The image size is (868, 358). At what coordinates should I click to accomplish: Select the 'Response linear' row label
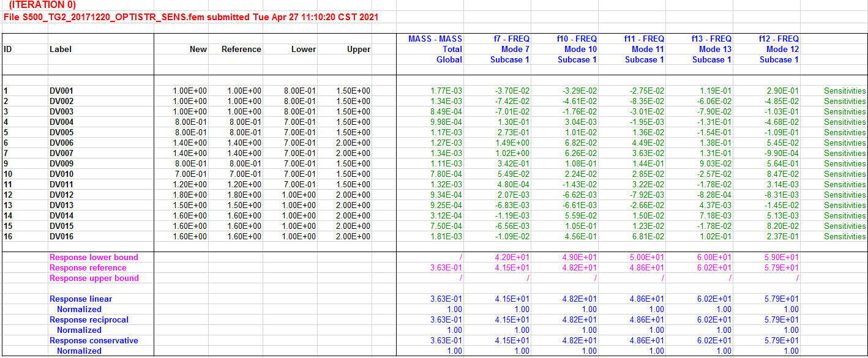(x=81, y=299)
